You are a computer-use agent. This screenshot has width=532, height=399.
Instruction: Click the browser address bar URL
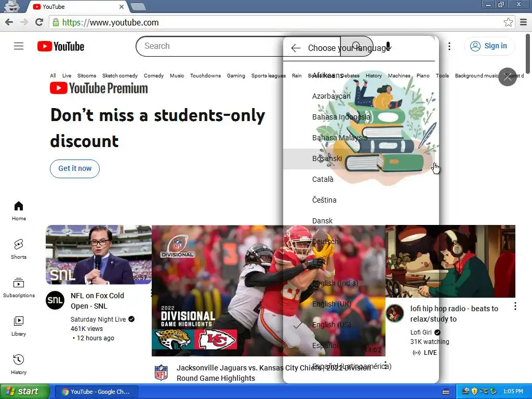click(110, 22)
